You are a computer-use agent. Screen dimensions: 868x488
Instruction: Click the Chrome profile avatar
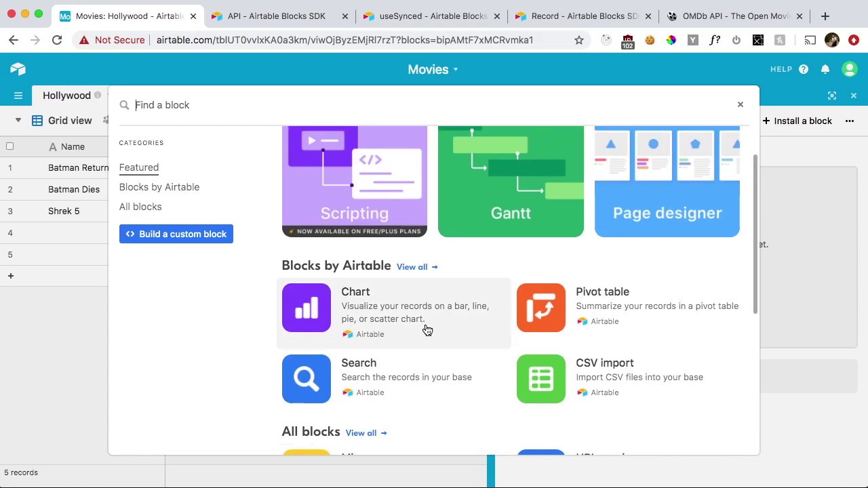(832, 40)
